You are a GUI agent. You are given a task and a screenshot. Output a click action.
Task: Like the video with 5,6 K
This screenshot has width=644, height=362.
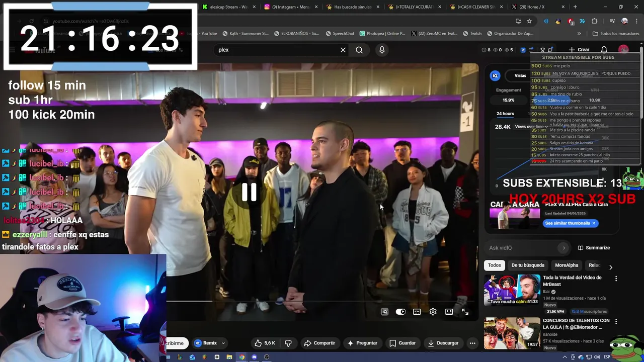[x=265, y=343]
